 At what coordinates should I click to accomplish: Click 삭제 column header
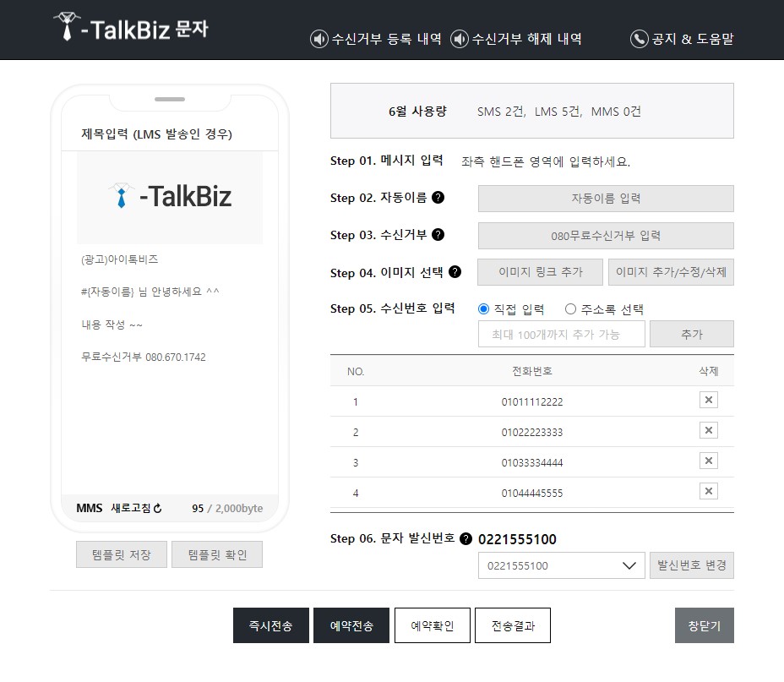click(709, 371)
